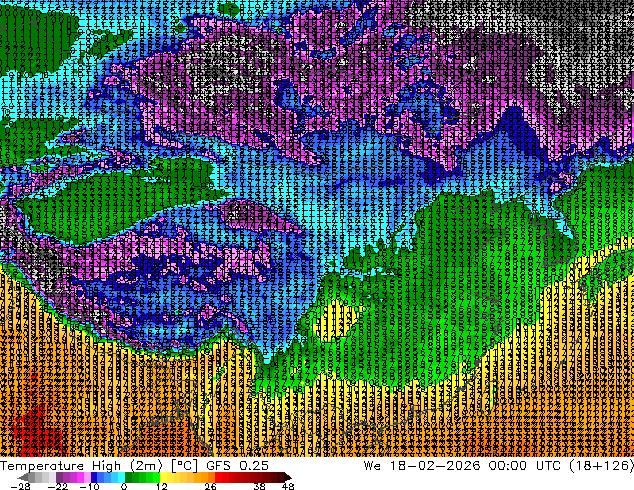The width and height of the screenshot is (634, 490).
Task: Click the '[°C]' unit label
Action: [x=184, y=466]
